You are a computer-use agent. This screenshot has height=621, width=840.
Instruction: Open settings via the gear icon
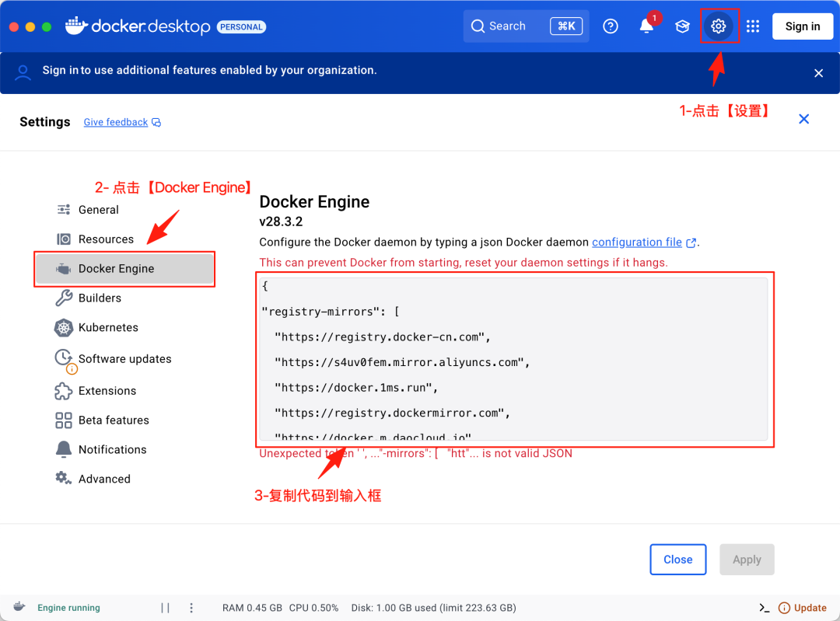coord(719,26)
